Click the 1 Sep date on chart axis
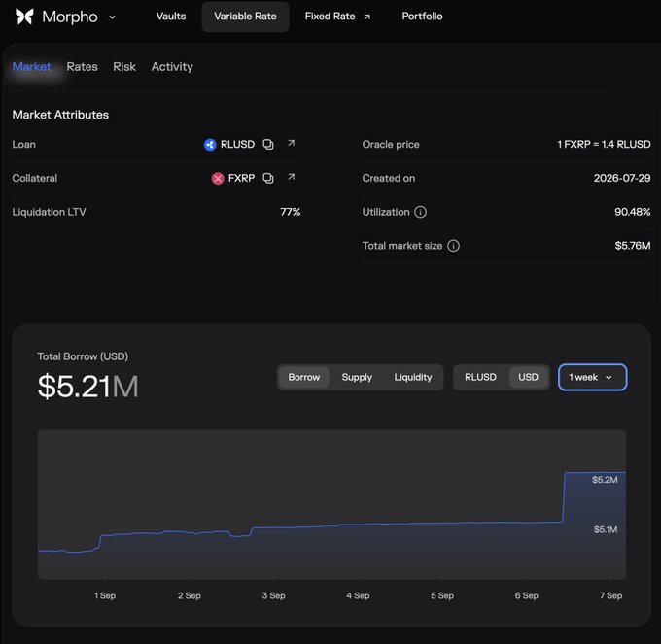Screen dimensions: 661x644 (105, 595)
